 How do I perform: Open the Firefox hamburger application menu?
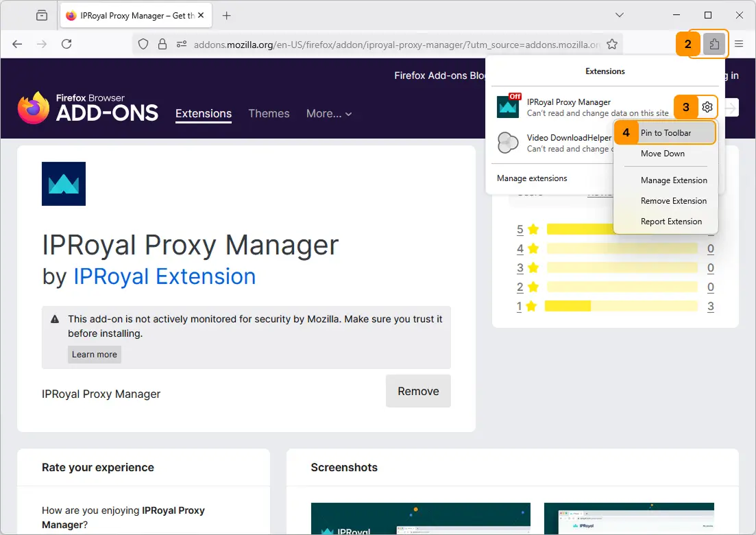pyautogui.click(x=739, y=45)
